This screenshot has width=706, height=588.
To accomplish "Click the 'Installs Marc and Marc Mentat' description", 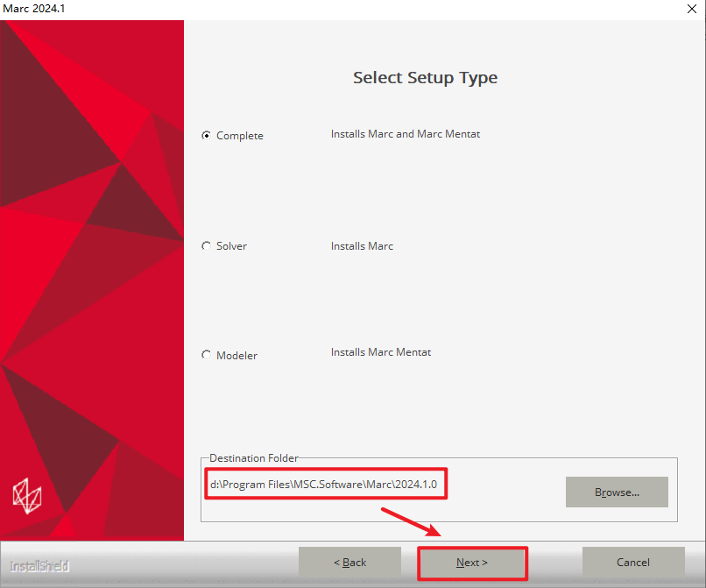I will [406, 134].
